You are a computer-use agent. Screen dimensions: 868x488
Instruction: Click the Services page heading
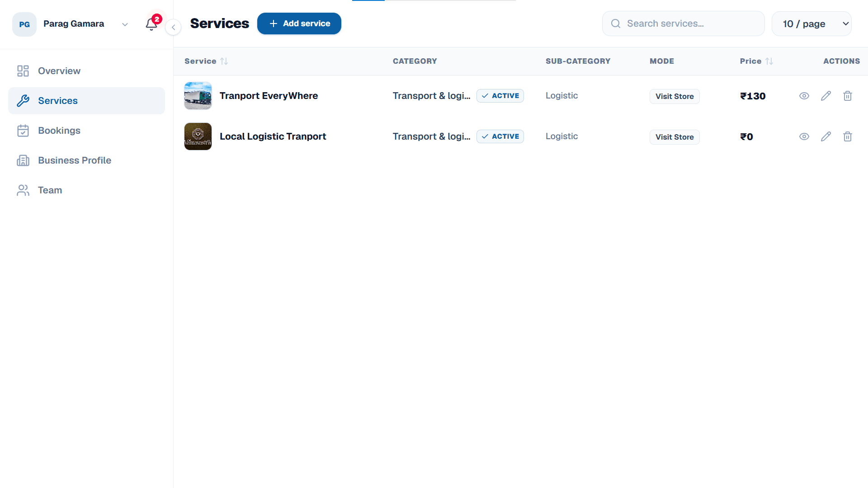point(219,23)
